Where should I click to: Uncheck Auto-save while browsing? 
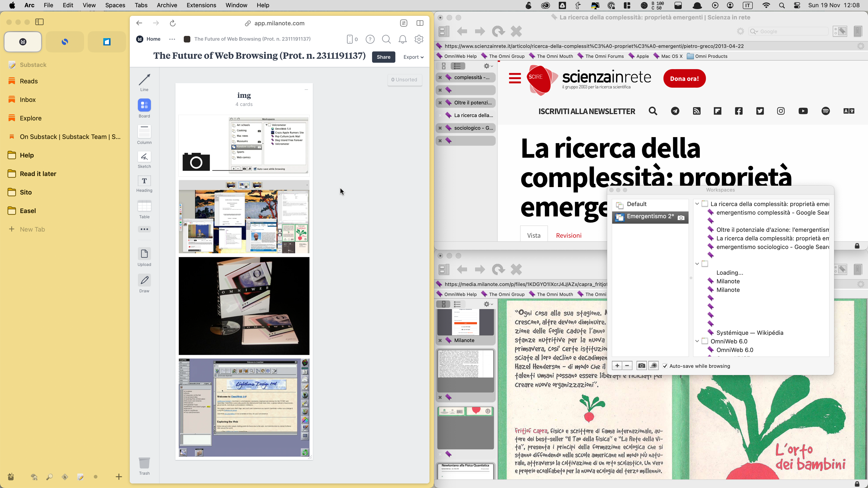[x=665, y=366]
